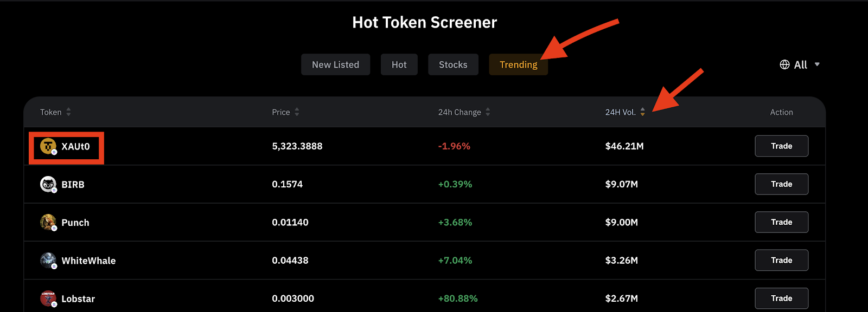
Task: Trade the XAUt0 token
Action: 781,146
